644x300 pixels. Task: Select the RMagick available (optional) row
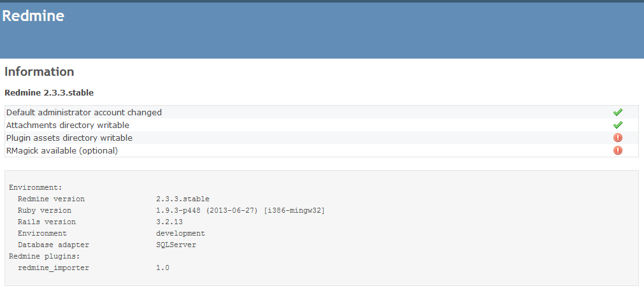[x=322, y=150]
